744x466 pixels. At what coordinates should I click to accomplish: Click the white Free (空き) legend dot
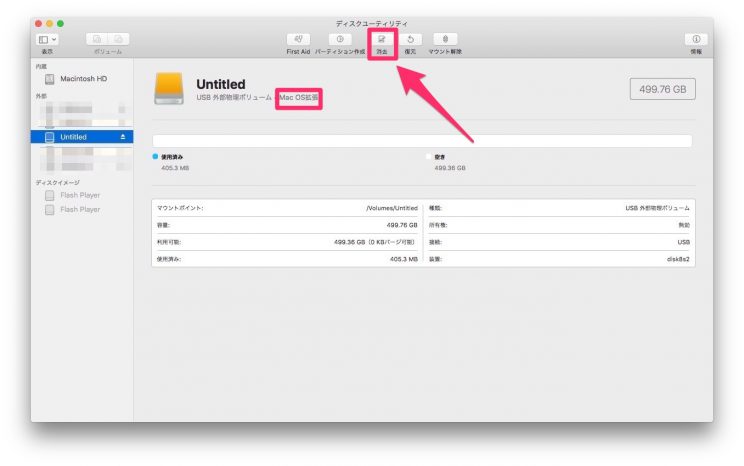428,157
